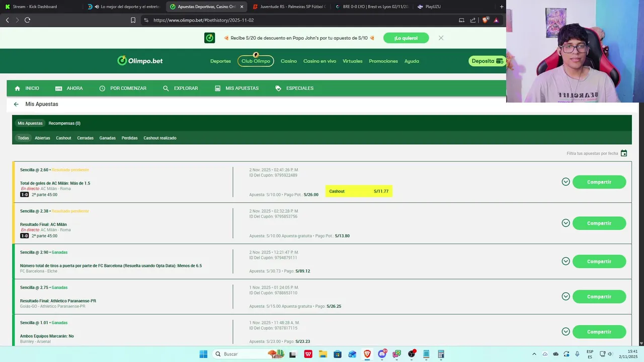This screenshot has width=644, height=362.
Task: Reload the page
Action: pos(27,20)
